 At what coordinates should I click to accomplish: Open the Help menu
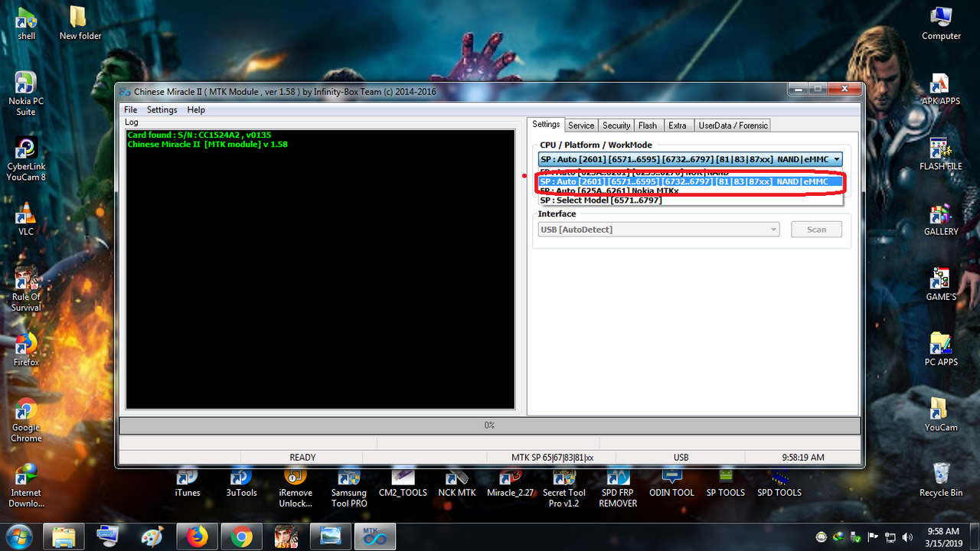click(196, 109)
